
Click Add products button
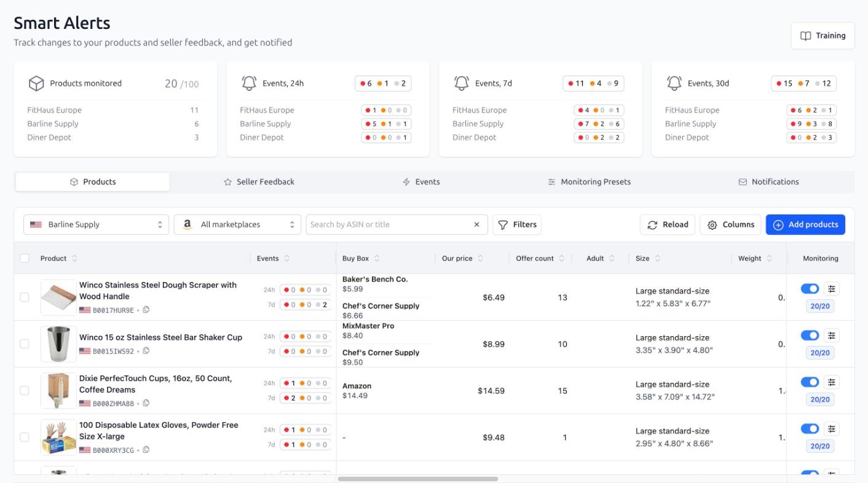click(x=805, y=225)
